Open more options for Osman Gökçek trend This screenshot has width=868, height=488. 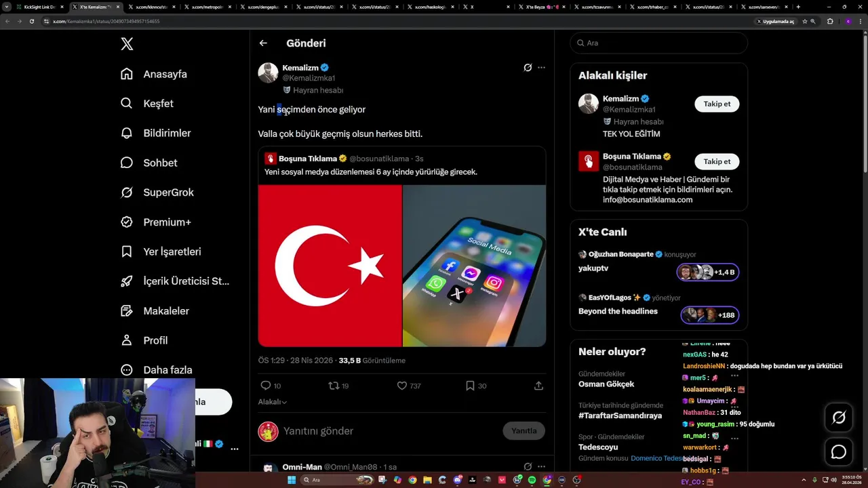[x=734, y=375]
